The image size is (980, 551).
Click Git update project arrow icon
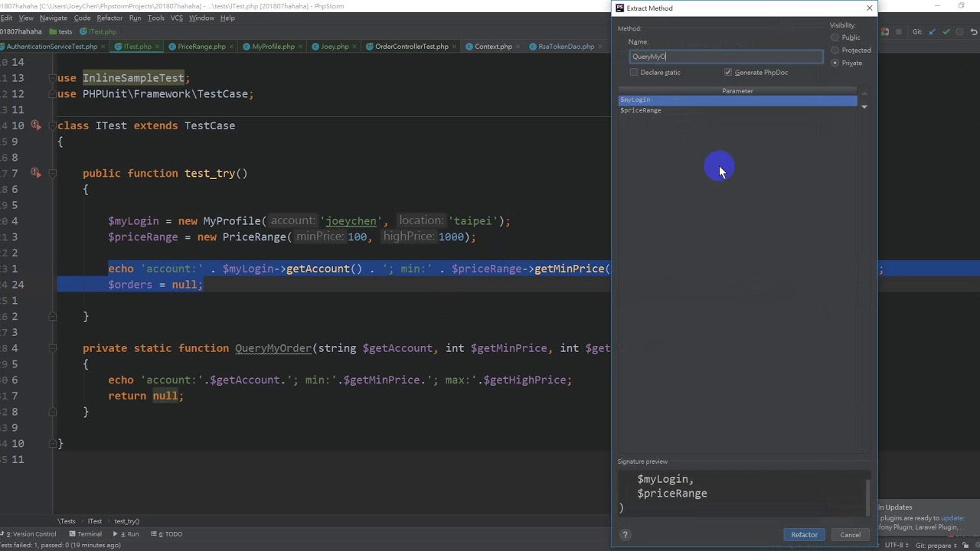pos(932,32)
